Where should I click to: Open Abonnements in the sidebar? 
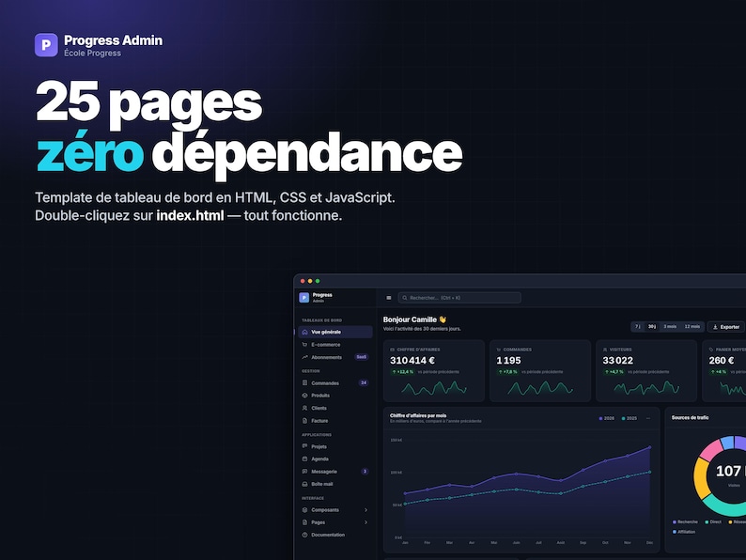335,357
